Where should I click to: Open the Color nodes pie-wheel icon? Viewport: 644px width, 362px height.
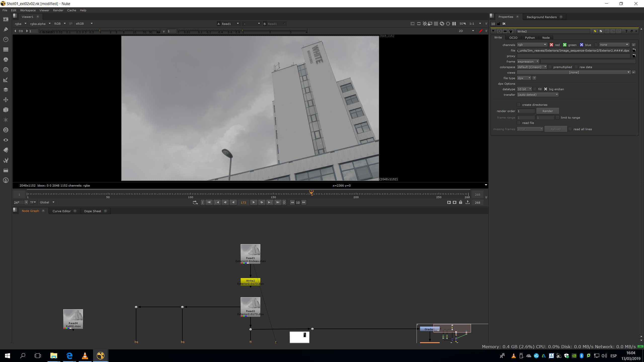6,60
